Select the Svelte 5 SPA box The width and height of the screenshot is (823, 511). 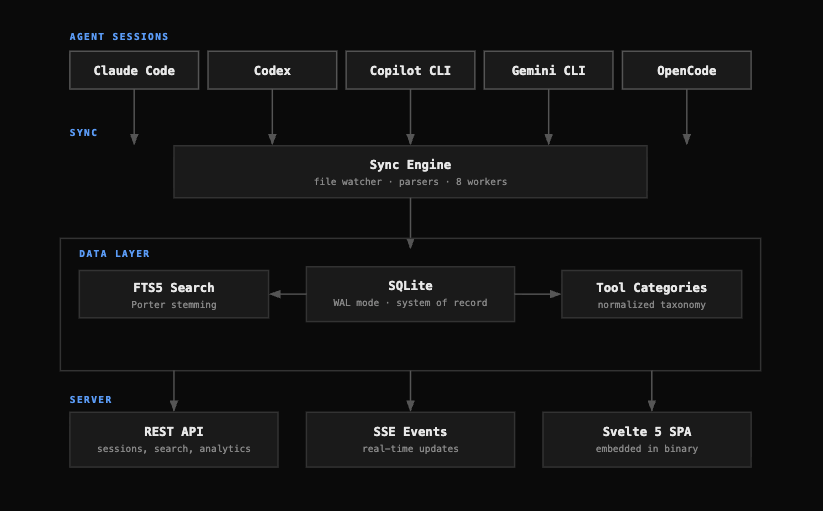(647, 440)
